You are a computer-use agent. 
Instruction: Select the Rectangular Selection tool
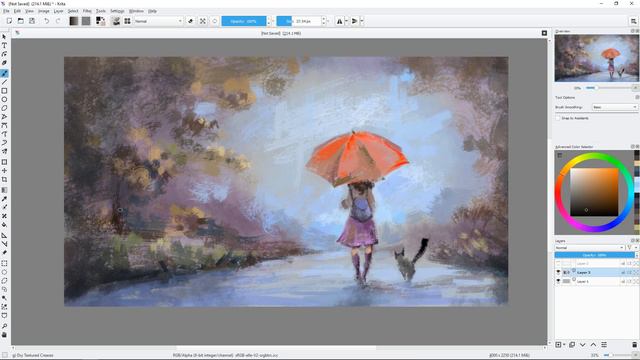(4, 263)
